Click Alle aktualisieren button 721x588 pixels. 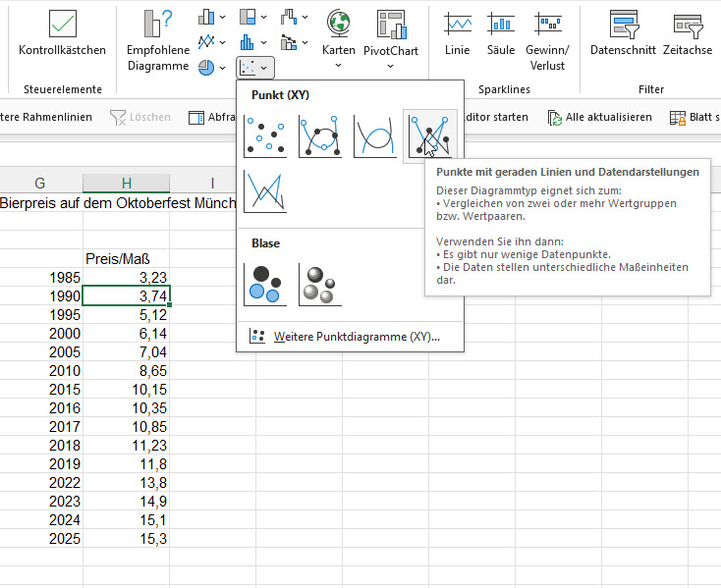[x=601, y=117]
